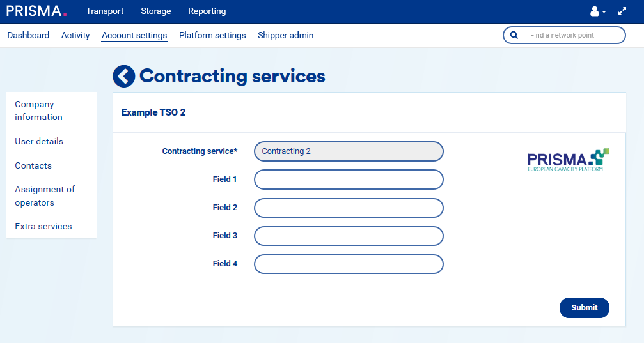Screen dimensions: 644x343
Task: Open the user account menu icon
Action: pos(595,11)
